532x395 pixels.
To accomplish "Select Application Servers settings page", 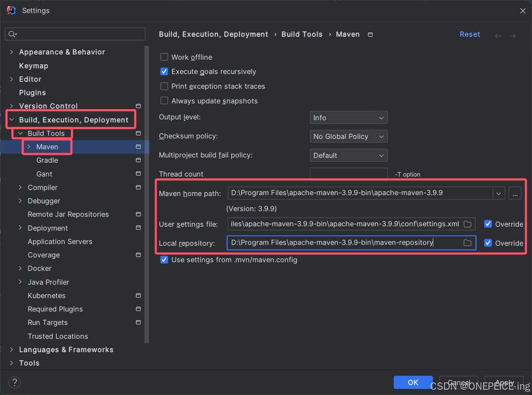I will [60, 241].
